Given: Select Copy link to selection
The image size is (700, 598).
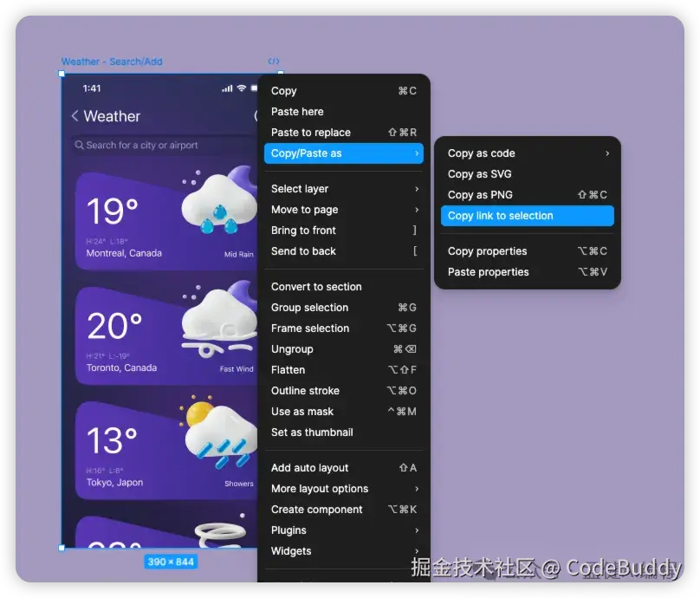Looking at the screenshot, I should tap(528, 216).
